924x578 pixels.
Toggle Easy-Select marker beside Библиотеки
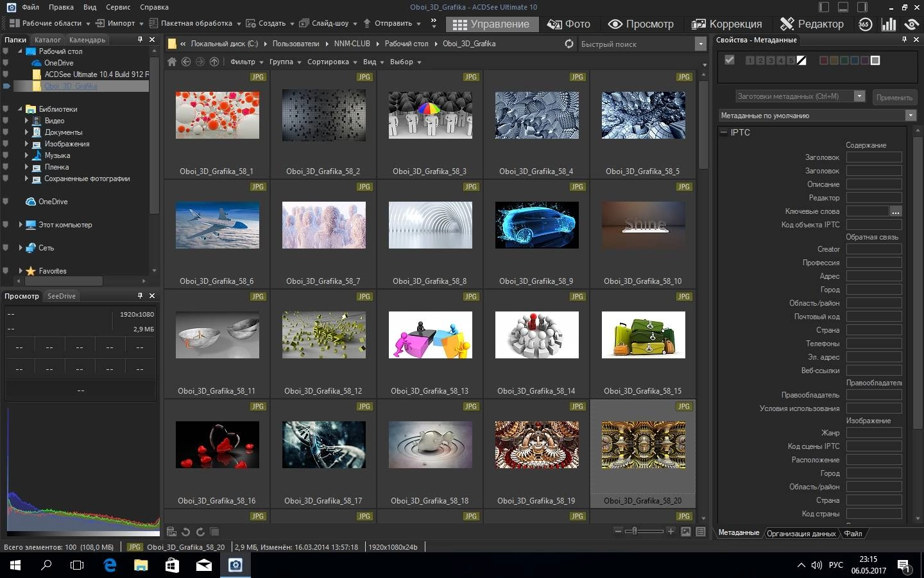coord(6,109)
